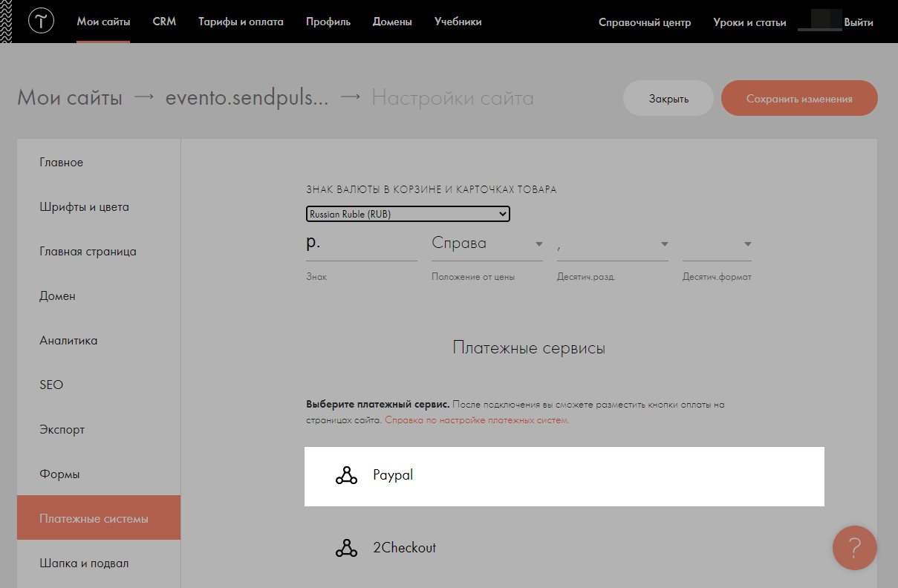The height and width of the screenshot is (588, 898).
Task: Select the Шрифты и цвета tab
Action: point(99,206)
